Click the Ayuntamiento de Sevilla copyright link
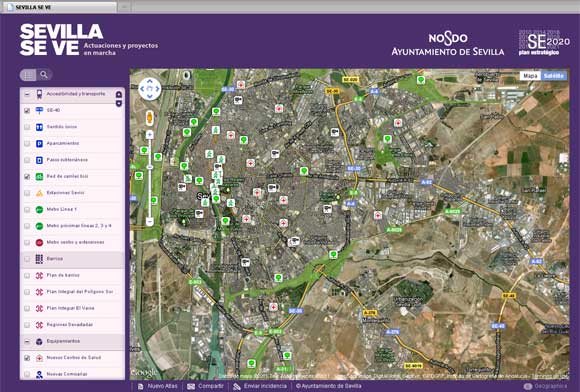This screenshot has width=580, height=392. tap(328, 386)
